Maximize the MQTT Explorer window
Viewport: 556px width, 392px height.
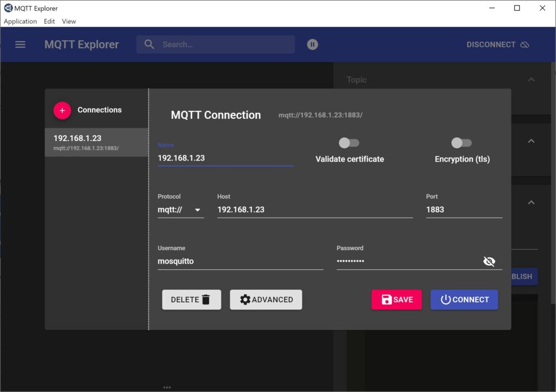tap(517, 8)
